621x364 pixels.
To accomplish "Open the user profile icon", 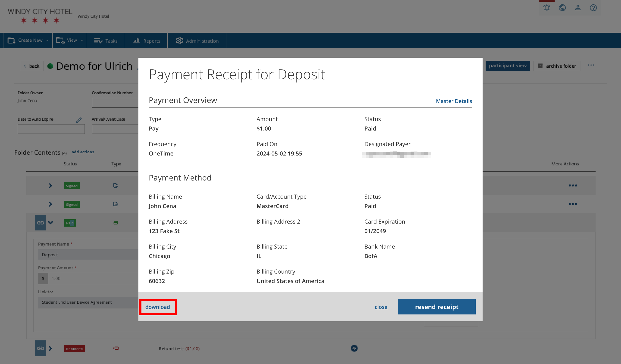I will pyautogui.click(x=578, y=8).
